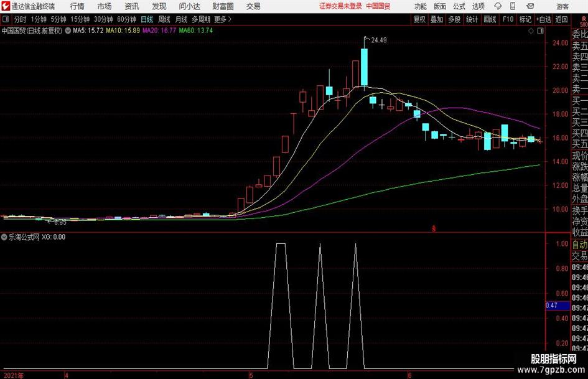Viewport: 588px width, 379px height.
Task: Toggle the left panel icon beside 分时
Action: coord(6,19)
